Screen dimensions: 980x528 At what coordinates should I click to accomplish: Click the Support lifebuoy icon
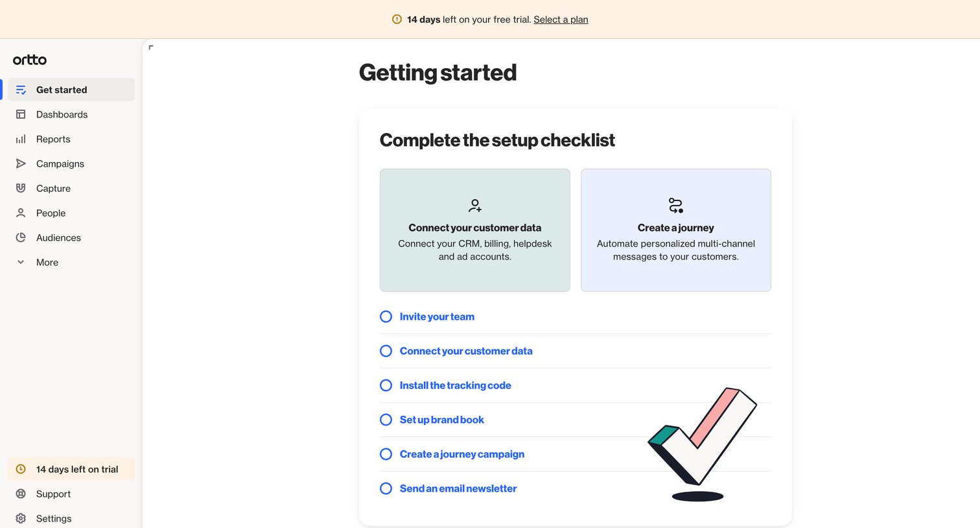point(21,494)
